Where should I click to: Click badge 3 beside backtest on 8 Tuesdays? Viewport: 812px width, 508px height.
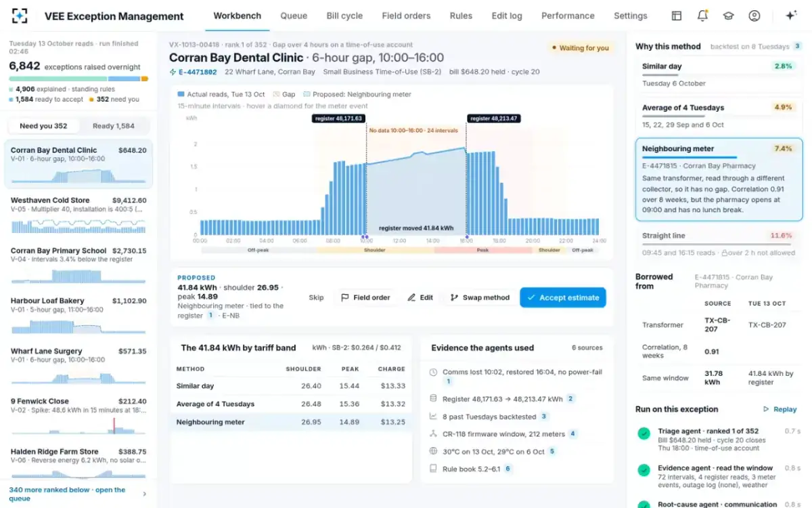(797, 46)
